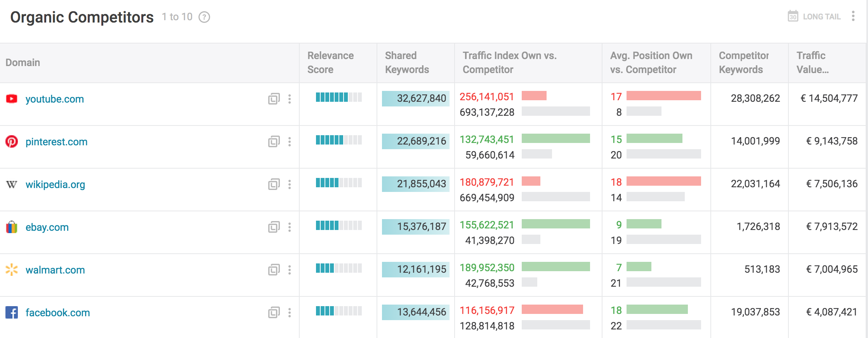Click the copy icon in ebay.com row
This screenshot has height=338, width=868.
click(x=274, y=227)
